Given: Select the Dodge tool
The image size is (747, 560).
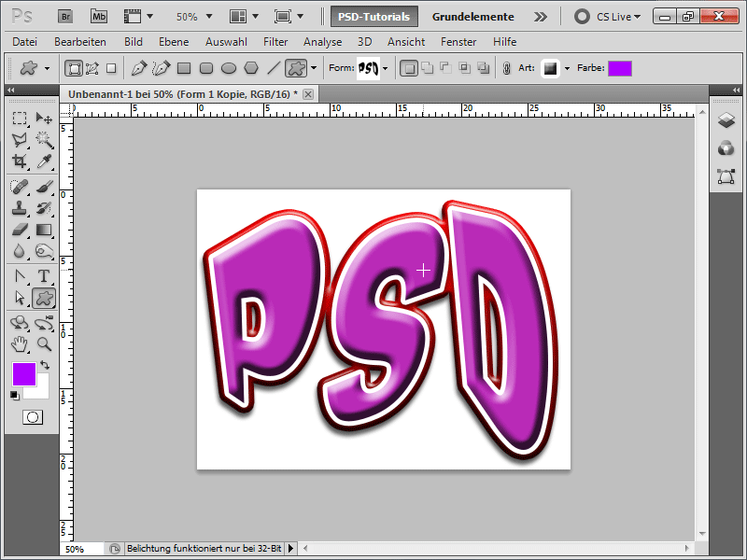Looking at the screenshot, I should (x=44, y=251).
